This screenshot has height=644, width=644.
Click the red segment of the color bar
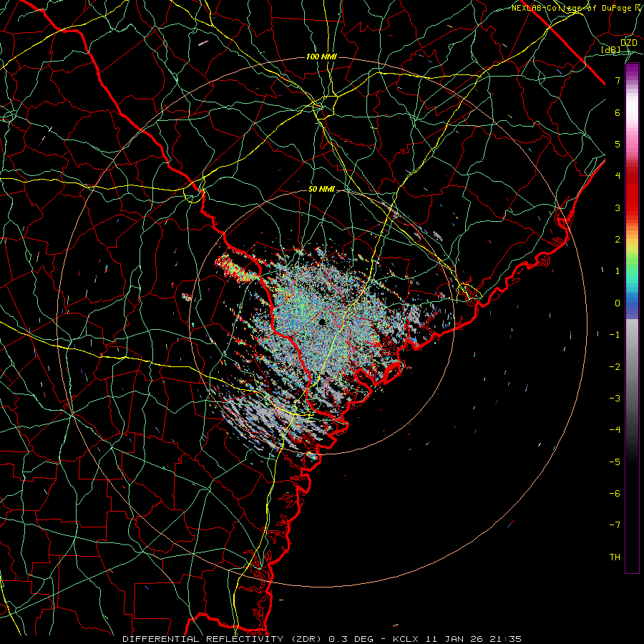[632, 193]
